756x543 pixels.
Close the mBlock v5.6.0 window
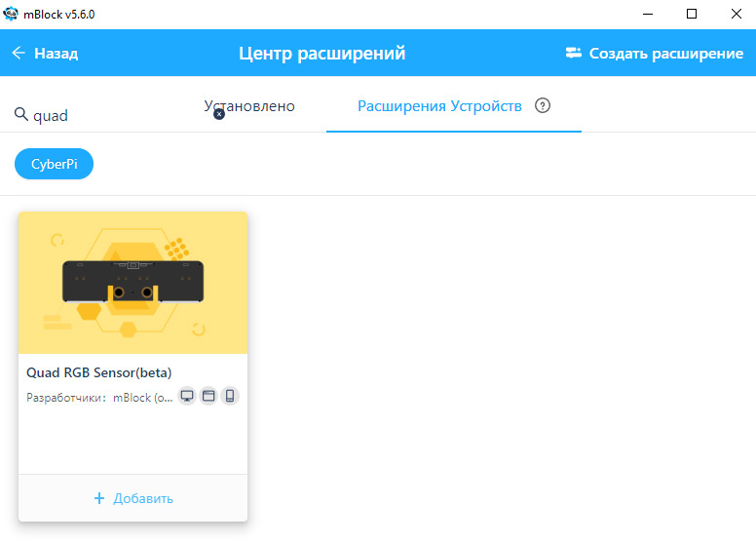[737, 14]
